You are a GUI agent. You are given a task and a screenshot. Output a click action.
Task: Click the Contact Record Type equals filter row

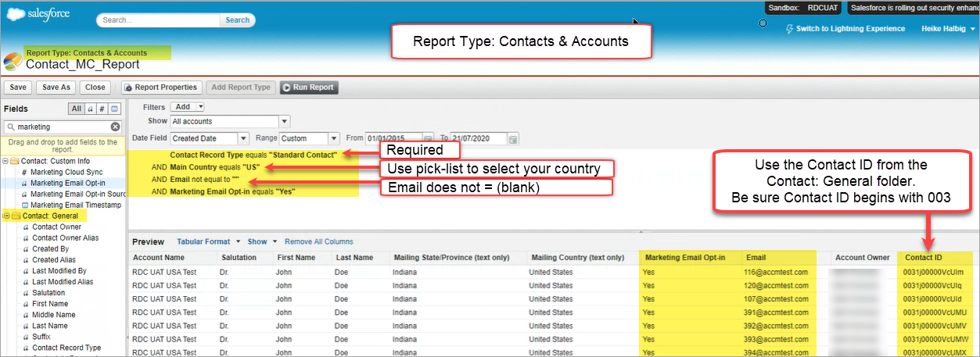pyautogui.click(x=253, y=155)
